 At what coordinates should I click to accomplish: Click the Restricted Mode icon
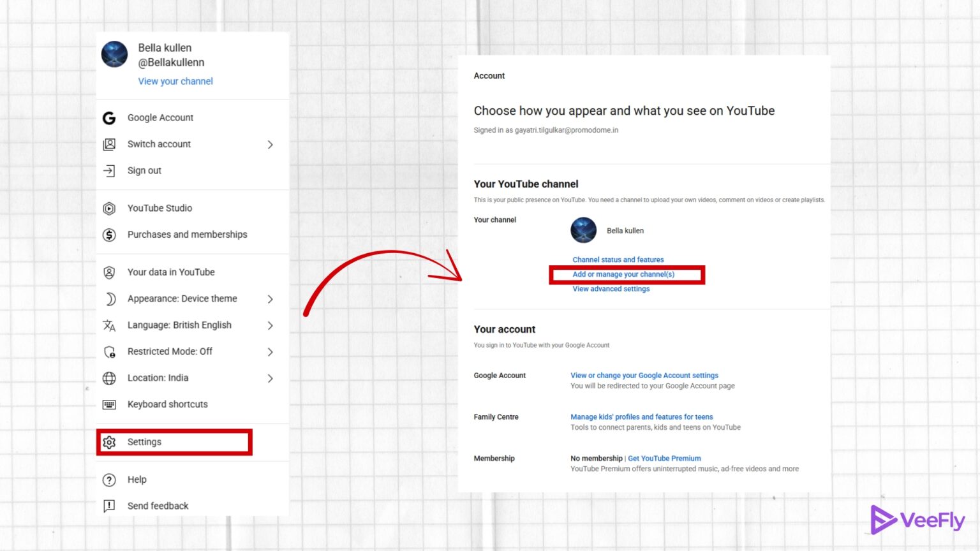pos(109,351)
